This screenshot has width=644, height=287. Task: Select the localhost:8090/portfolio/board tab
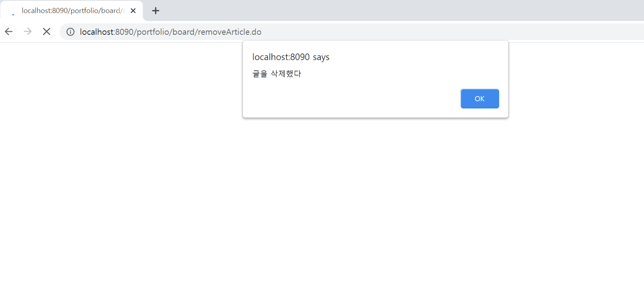[x=71, y=11]
